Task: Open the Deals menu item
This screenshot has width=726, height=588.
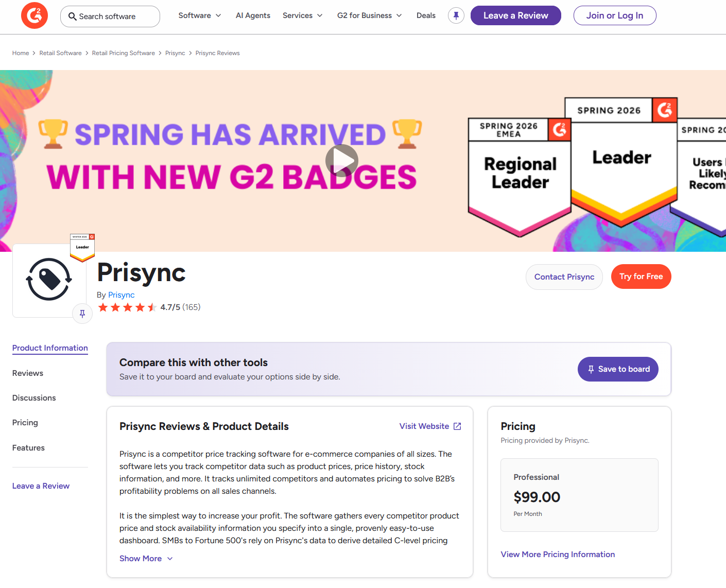Action: (x=426, y=15)
